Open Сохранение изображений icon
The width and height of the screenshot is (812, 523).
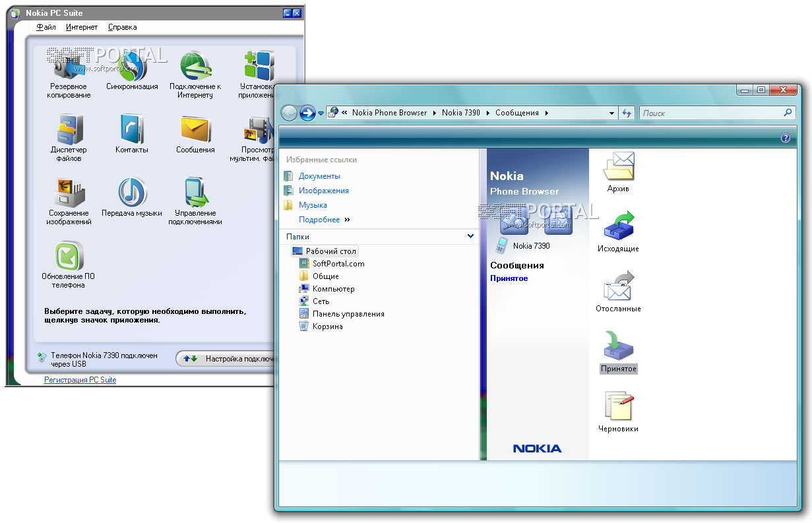69,193
